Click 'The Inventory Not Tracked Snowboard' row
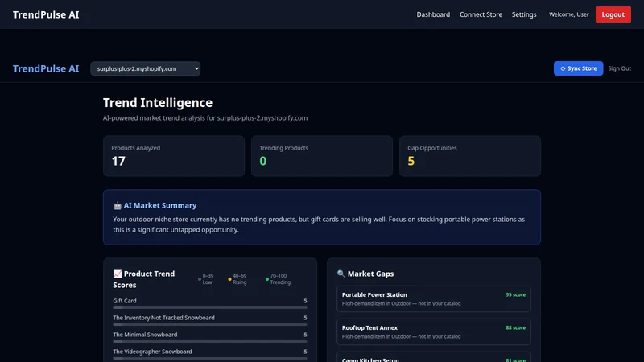This screenshot has height=362, width=644. click(210, 319)
